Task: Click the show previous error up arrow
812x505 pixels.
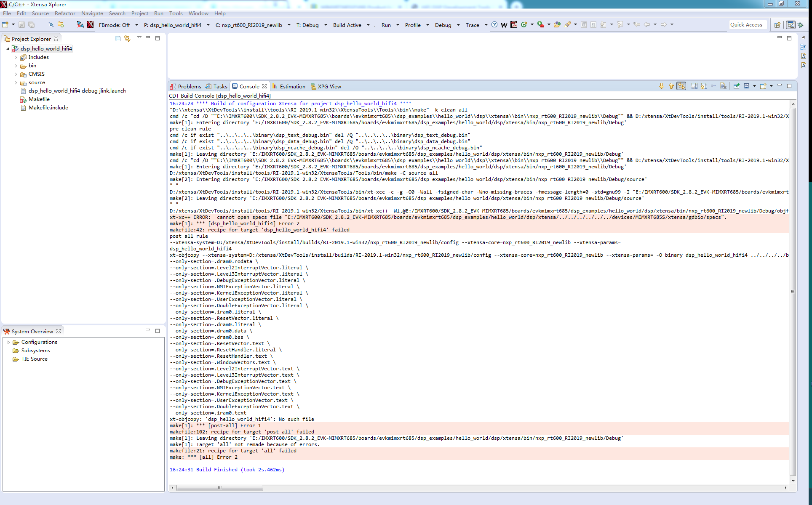Action: tap(671, 86)
